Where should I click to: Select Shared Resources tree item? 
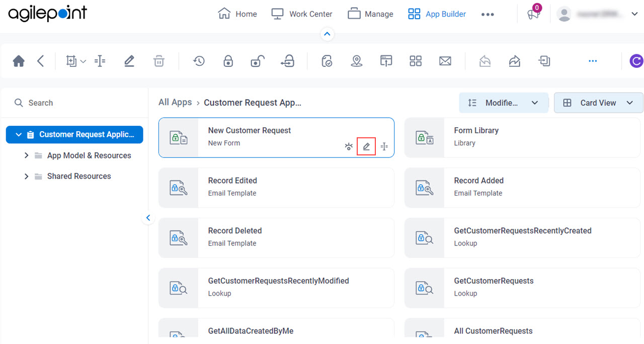click(79, 176)
